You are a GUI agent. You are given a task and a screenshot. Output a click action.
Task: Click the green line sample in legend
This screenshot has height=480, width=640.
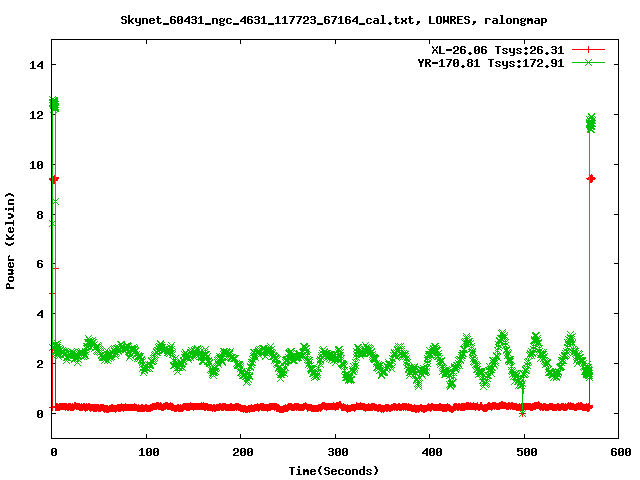point(588,62)
